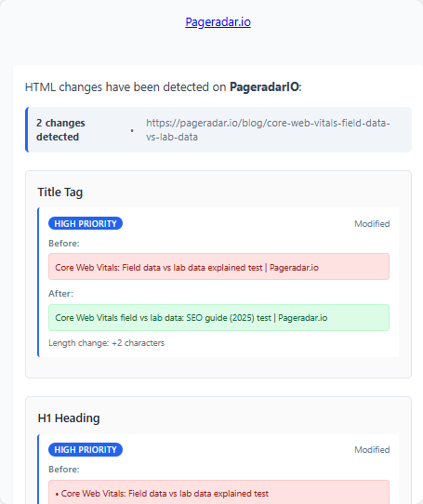Click the dot separator in changes summary bar
Image resolution: width=423 pixels, height=504 pixels.
132,130
